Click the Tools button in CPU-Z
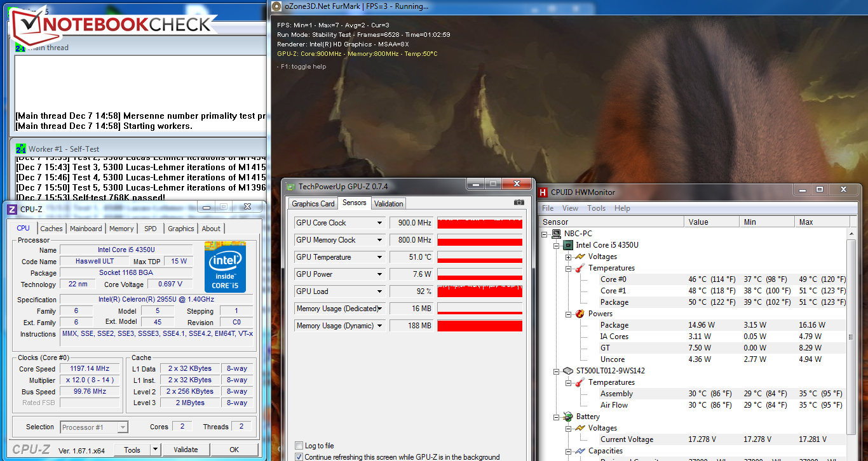The width and height of the screenshot is (868, 461). (132, 450)
